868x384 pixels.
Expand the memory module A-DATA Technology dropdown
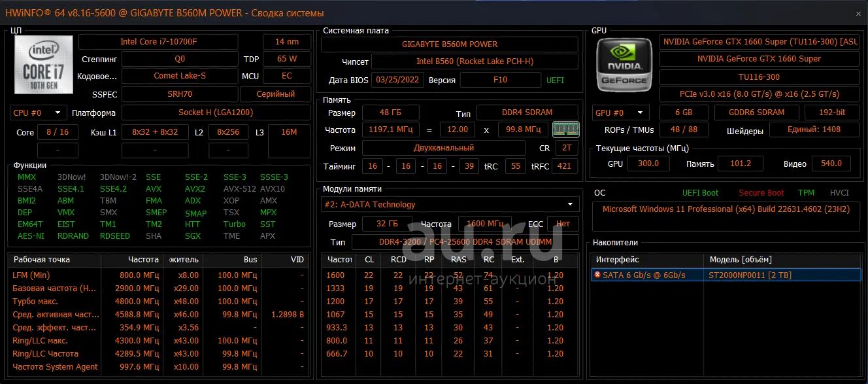450,204
